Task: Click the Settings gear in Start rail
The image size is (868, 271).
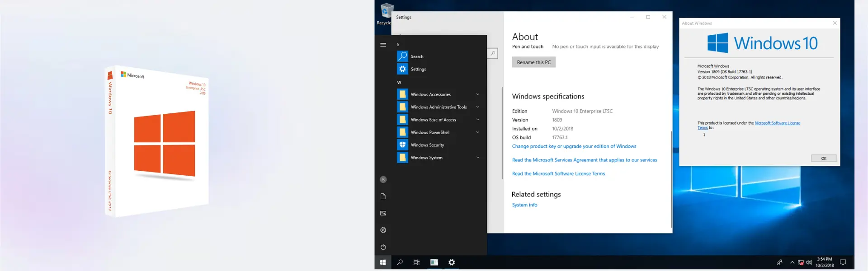Action: (x=383, y=230)
